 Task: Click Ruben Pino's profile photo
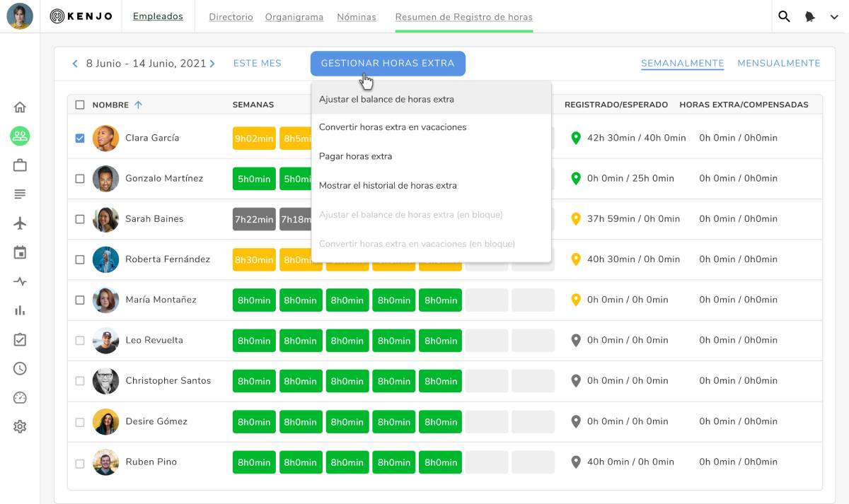pyautogui.click(x=105, y=462)
